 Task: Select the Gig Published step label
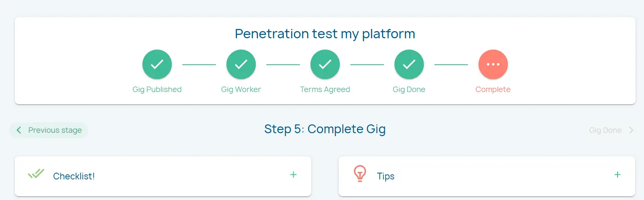[x=157, y=89]
